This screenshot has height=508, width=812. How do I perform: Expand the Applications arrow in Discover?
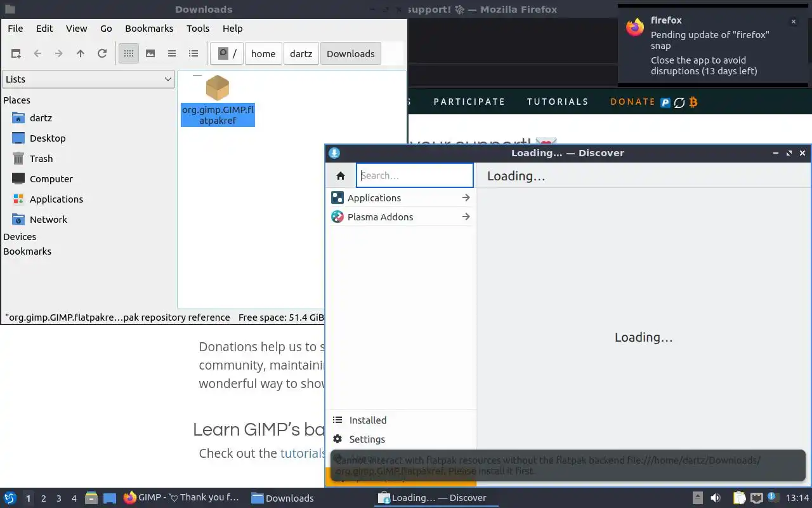click(466, 198)
